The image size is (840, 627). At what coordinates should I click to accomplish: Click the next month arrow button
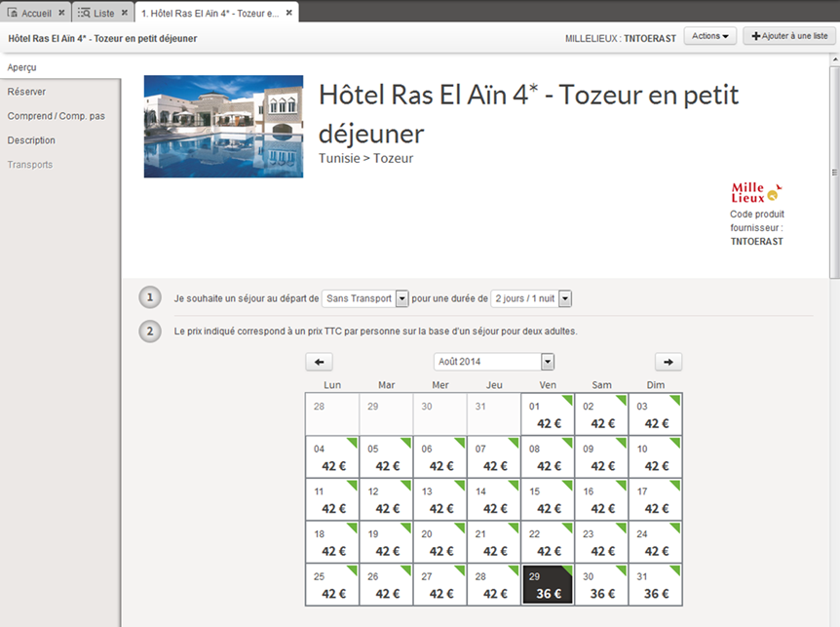pyautogui.click(x=668, y=362)
